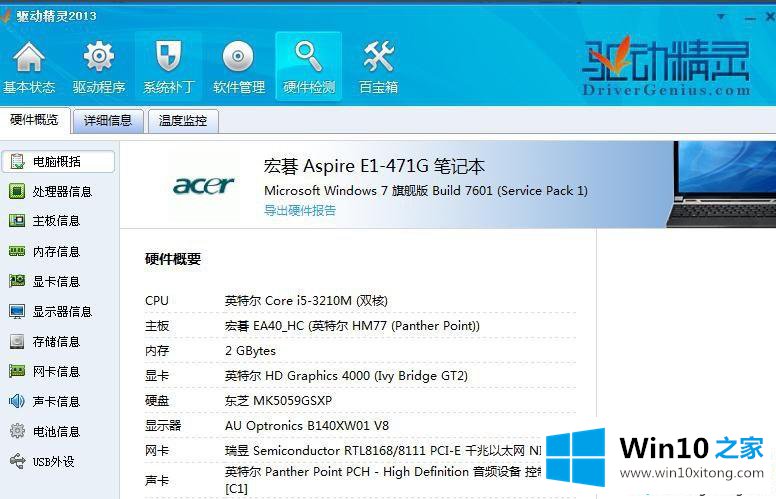Click the 显示器 row label

pyautogui.click(x=163, y=426)
